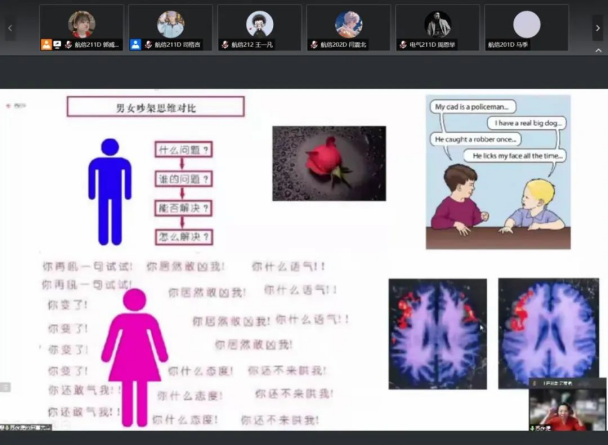
Task: Select the 航信201D participant with blank avatar
Action: 526,27
